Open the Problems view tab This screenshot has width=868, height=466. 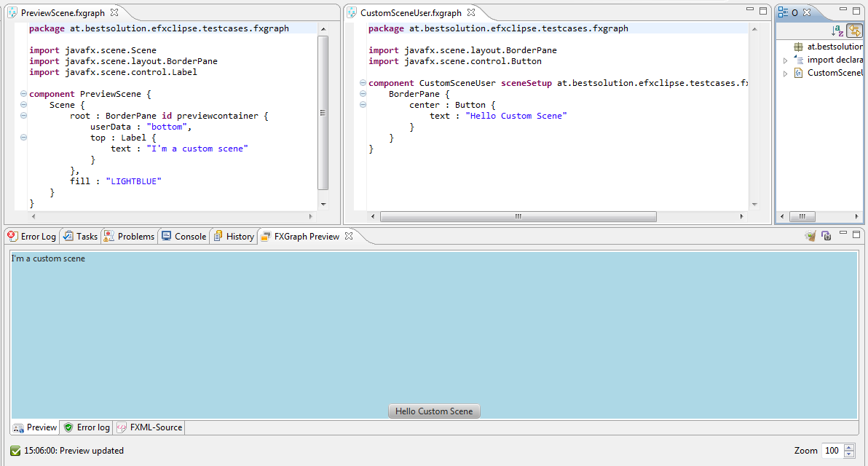pyautogui.click(x=129, y=236)
